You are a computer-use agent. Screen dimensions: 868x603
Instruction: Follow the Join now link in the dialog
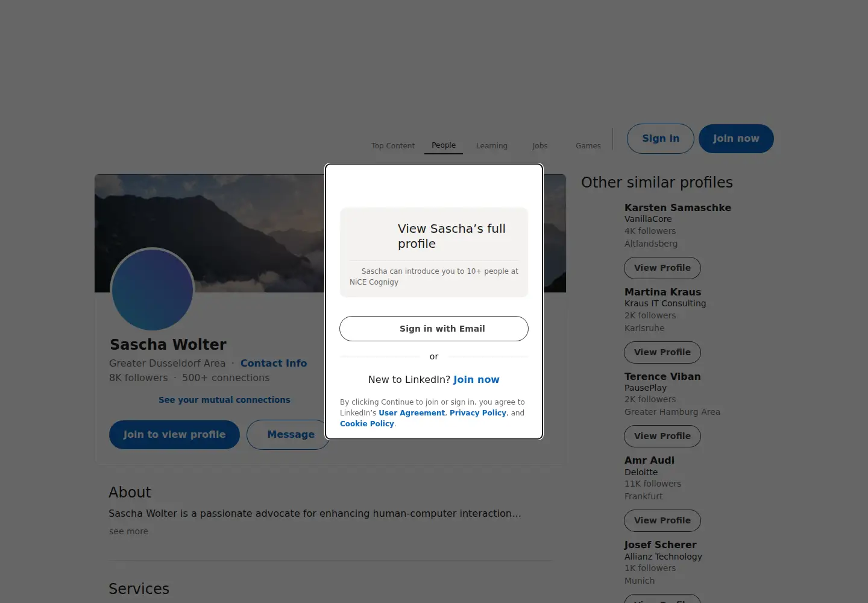click(476, 379)
